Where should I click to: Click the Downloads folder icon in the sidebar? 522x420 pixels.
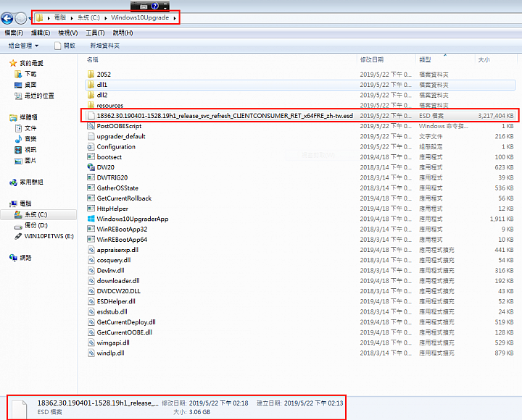18,74
